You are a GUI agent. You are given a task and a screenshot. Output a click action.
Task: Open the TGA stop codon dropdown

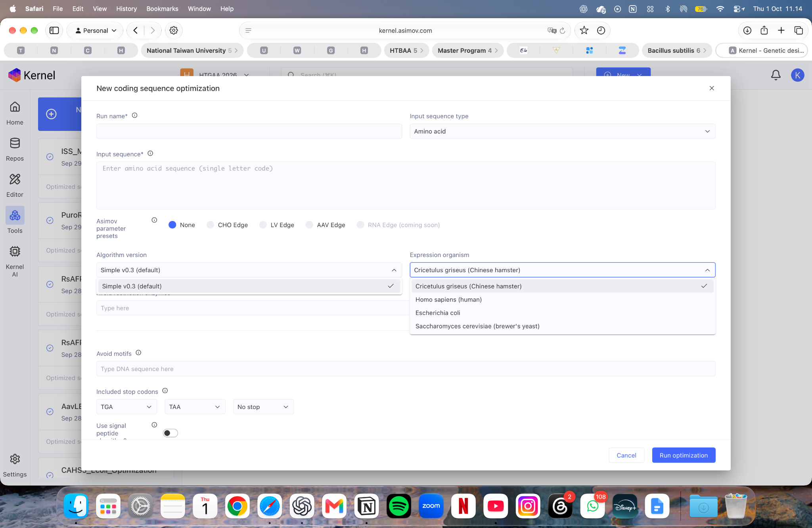click(x=126, y=407)
